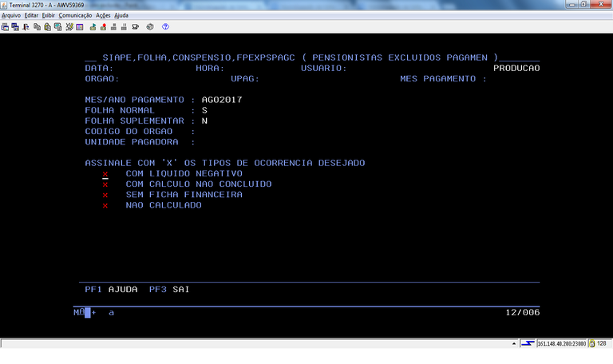Click the MES/ANO PAGAMENTO field value AGO2017
Screen dimensions: 613x364
click(222, 100)
